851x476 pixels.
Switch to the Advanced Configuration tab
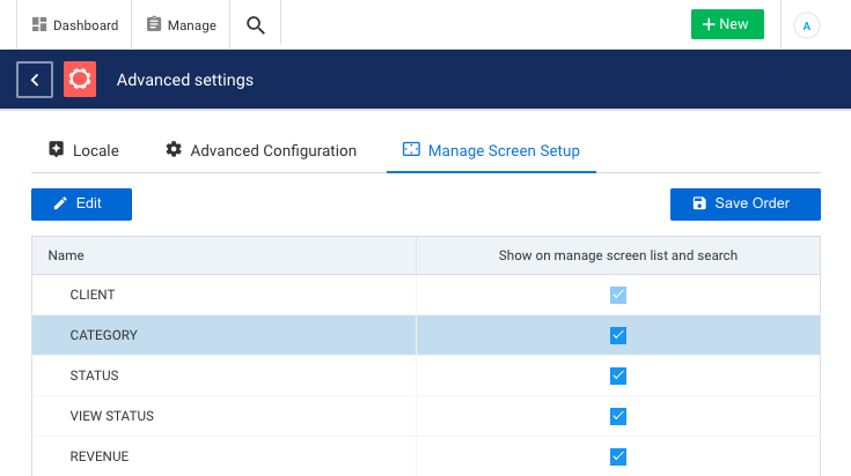(261, 150)
